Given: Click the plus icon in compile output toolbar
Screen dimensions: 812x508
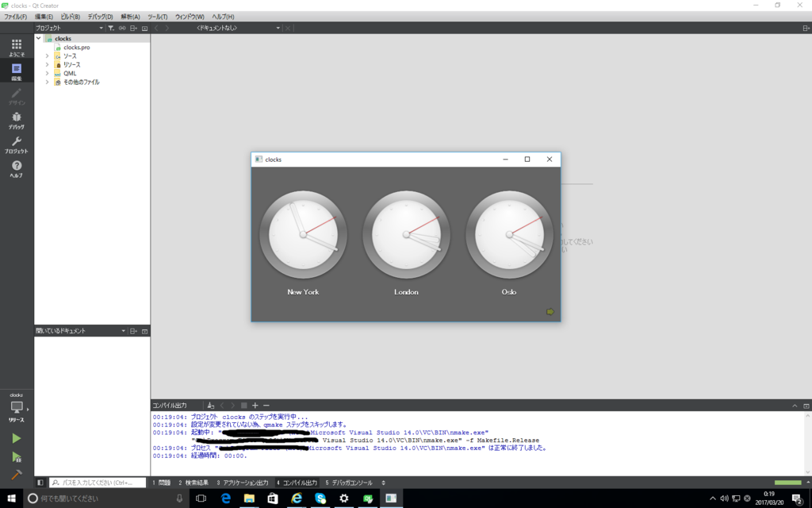Looking at the screenshot, I should tap(255, 406).
